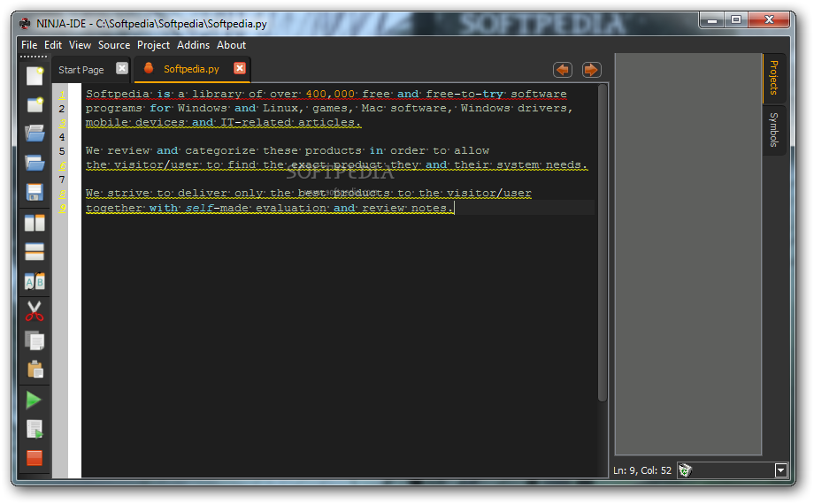Minimize the NINJA-IDE window
The width and height of the screenshot is (814, 504).
(x=712, y=20)
